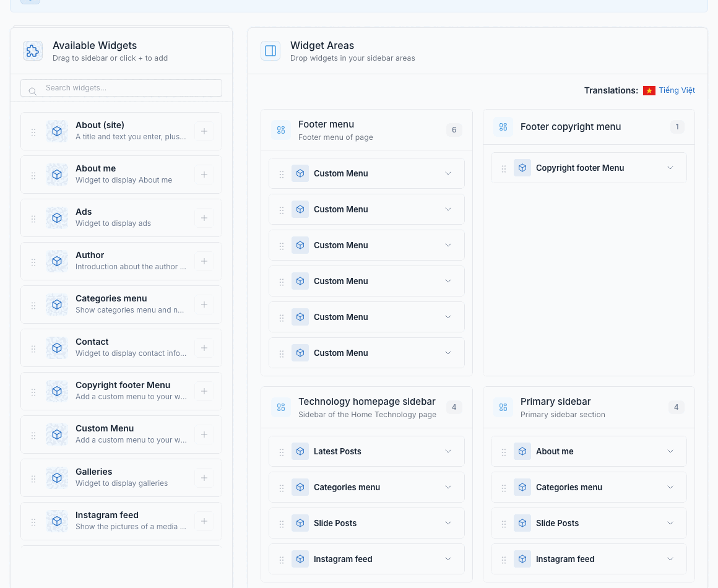718x588 pixels.
Task: Expand the last Custom Menu in Footer menu
Action: click(448, 353)
